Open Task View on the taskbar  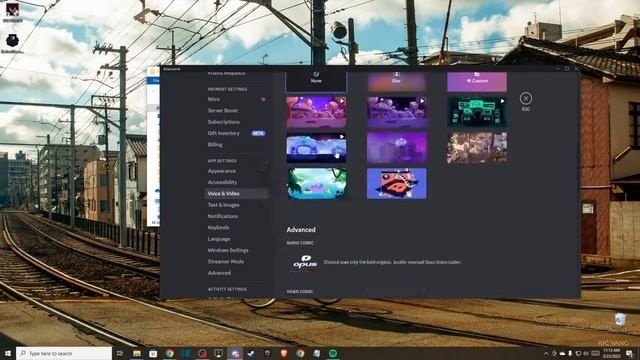tap(120, 353)
